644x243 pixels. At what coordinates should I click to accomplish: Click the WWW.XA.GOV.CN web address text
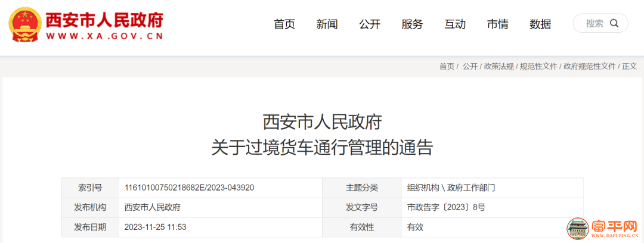tap(105, 36)
